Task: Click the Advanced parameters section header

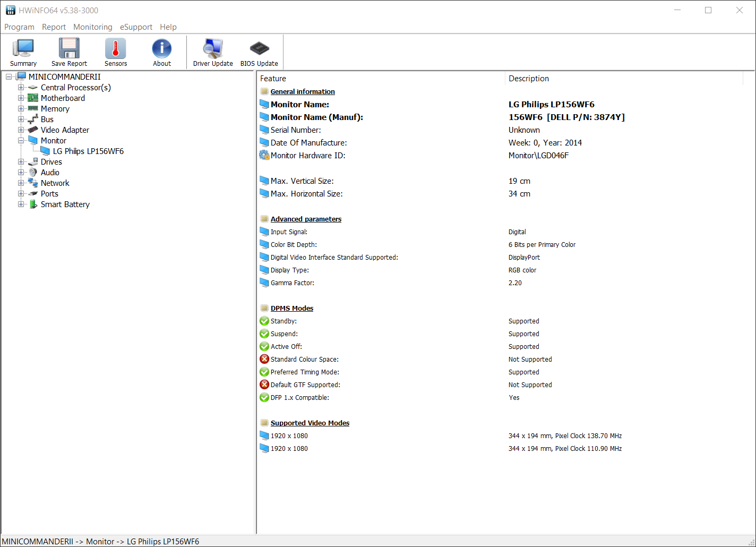Action: (x=306, y=219)
